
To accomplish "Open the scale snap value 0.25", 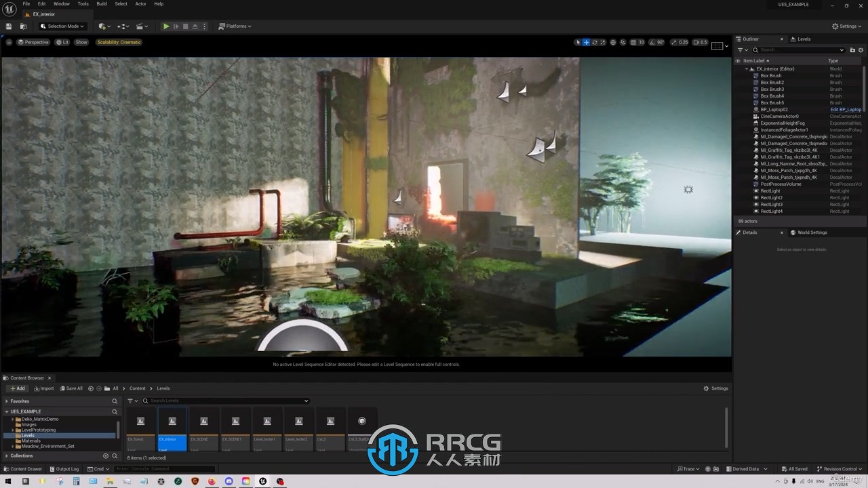I will pos(684,42).
